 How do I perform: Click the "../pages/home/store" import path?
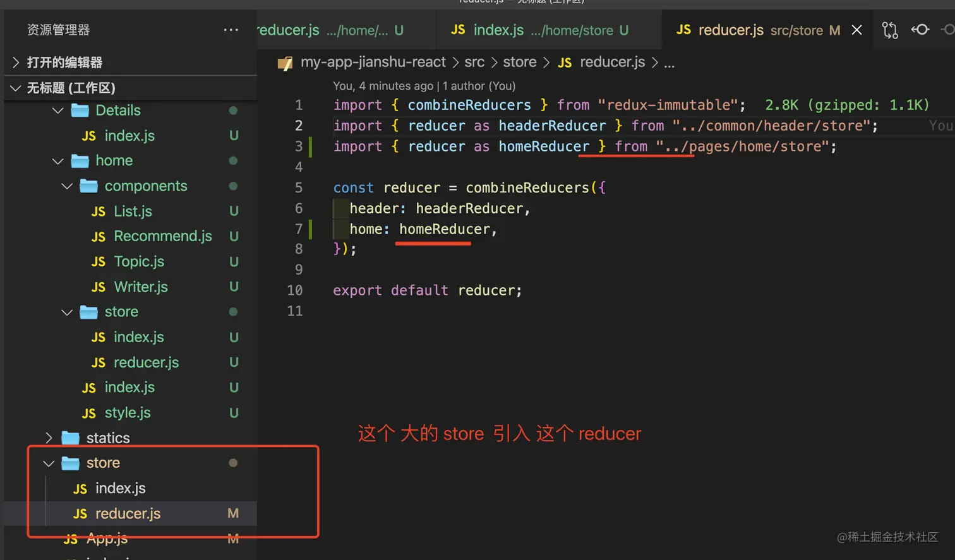coord(742,146)
